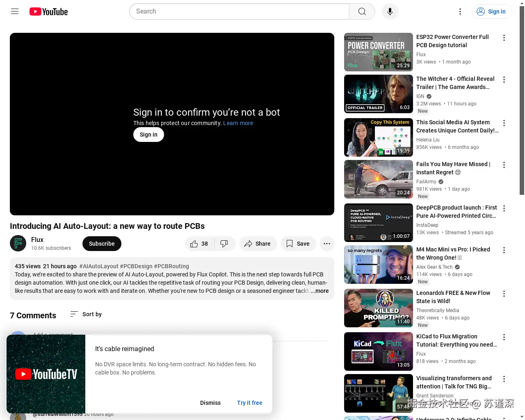The image size is (525, 420).
Task: Open DeepPCB InstaDeep thumbnail
Action: click(379, 223)
